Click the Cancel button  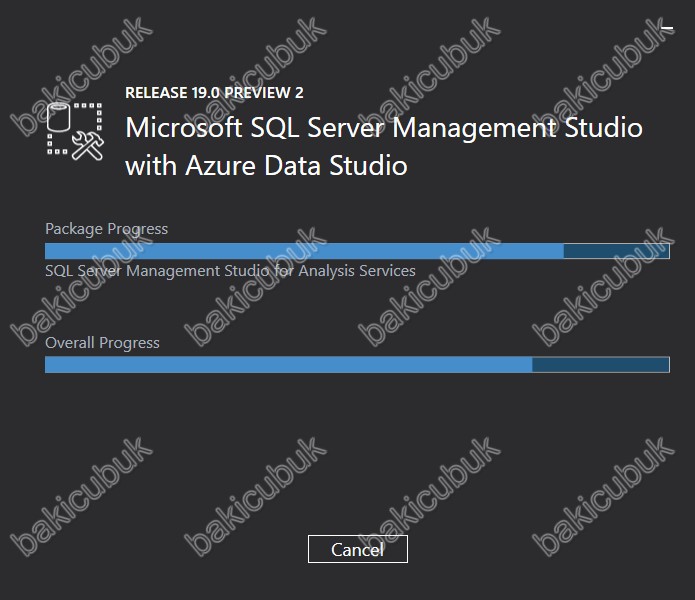[x=358, y=549]
